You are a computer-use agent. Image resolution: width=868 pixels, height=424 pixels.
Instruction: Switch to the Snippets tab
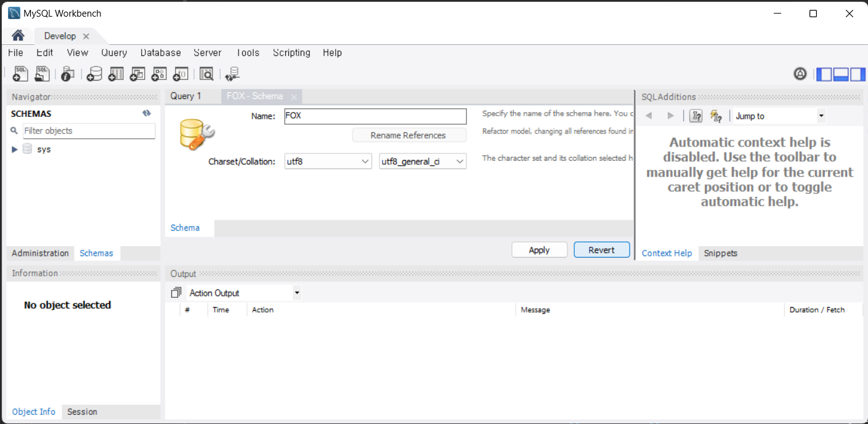tap(720, 253)
